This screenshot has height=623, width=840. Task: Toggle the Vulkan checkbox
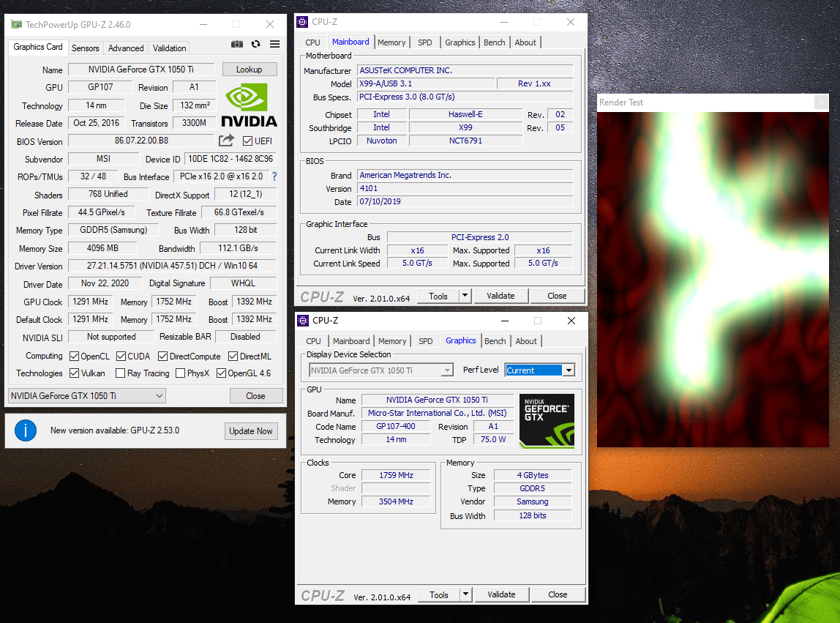(75, 373)
